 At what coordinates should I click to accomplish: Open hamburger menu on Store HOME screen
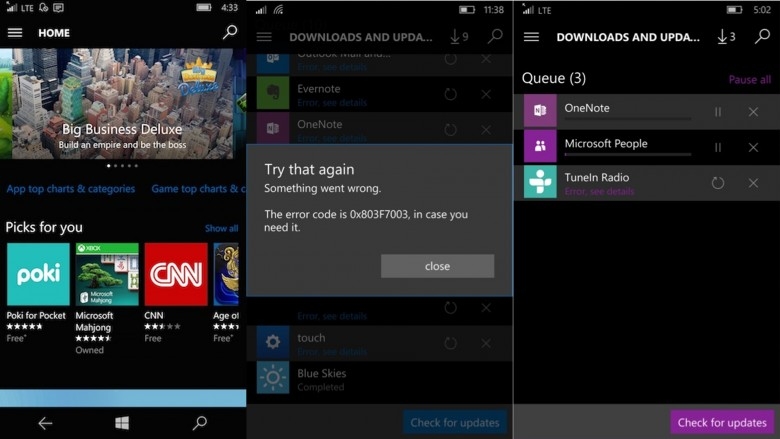click(15, 33)
